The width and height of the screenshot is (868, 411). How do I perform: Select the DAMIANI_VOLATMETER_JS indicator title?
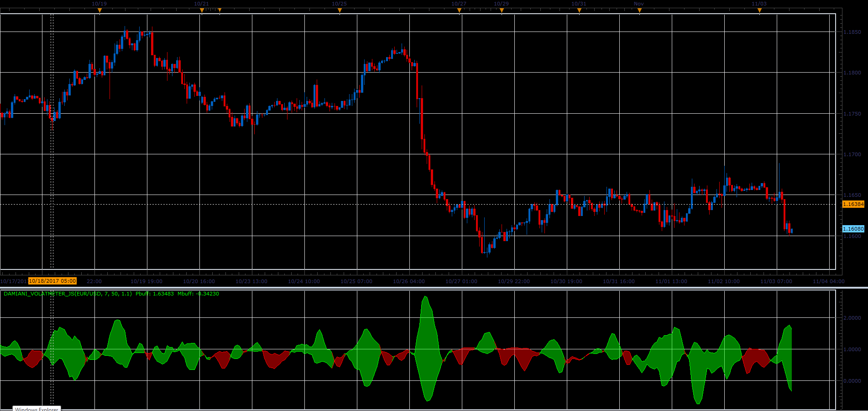(x=68, y=294)
